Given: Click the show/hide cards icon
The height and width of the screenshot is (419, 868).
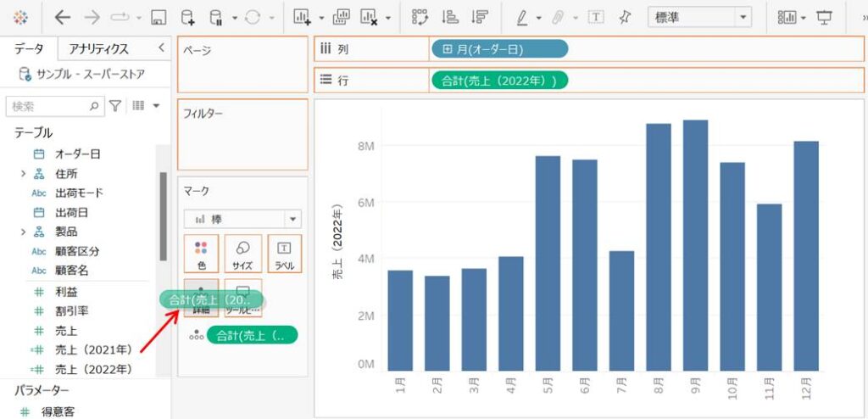Looking at the screenshot, I should click(x=786, y=18).
